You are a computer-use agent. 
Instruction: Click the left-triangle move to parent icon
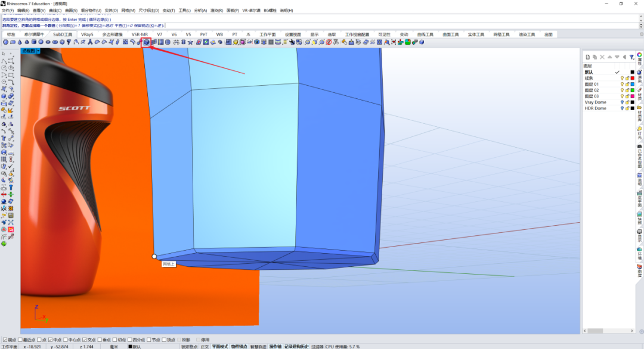pos(624,57)
